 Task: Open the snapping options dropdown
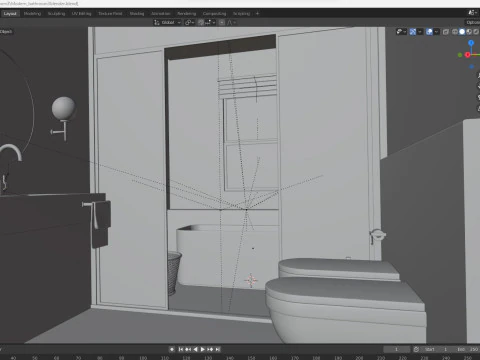tap(210, 22)
